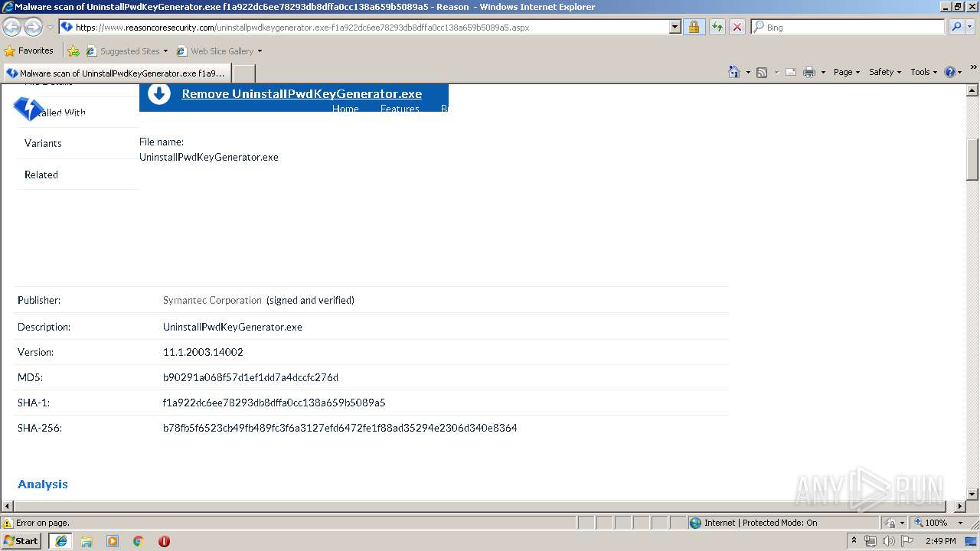Click the horizontal scrollbar right arrow
The height and width of the screenshot is (551, 980).
[x=960, y=507]
